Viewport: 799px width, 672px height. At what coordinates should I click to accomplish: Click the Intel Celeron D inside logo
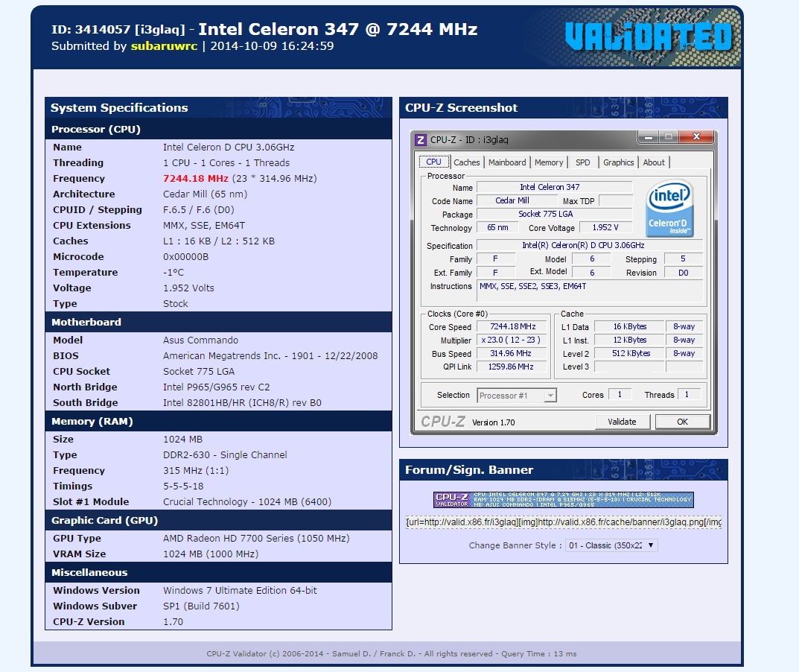coord(669,208)
